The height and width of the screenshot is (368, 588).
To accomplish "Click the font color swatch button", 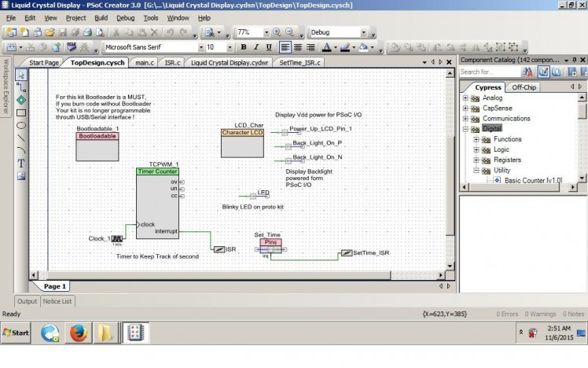I will 327,47.
